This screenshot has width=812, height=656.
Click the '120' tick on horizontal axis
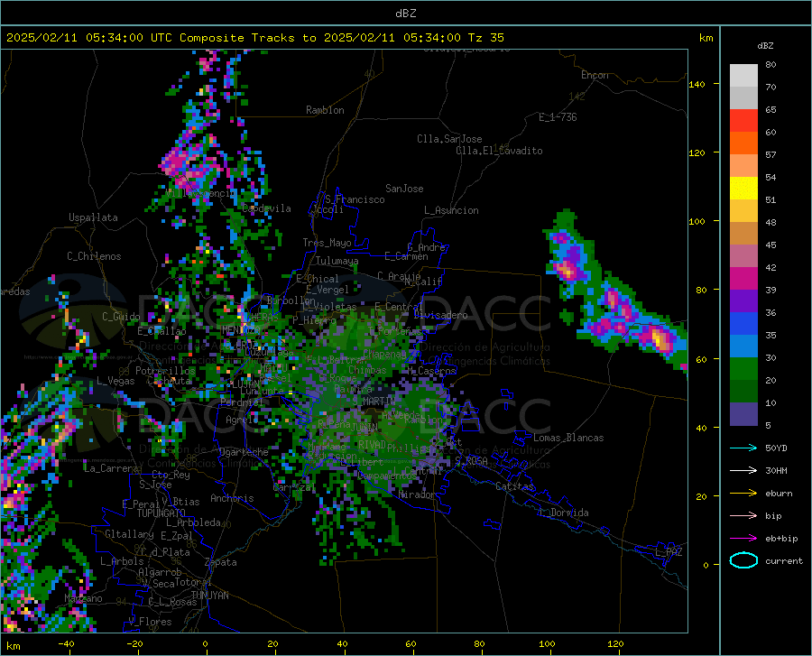tap(615, 644)
